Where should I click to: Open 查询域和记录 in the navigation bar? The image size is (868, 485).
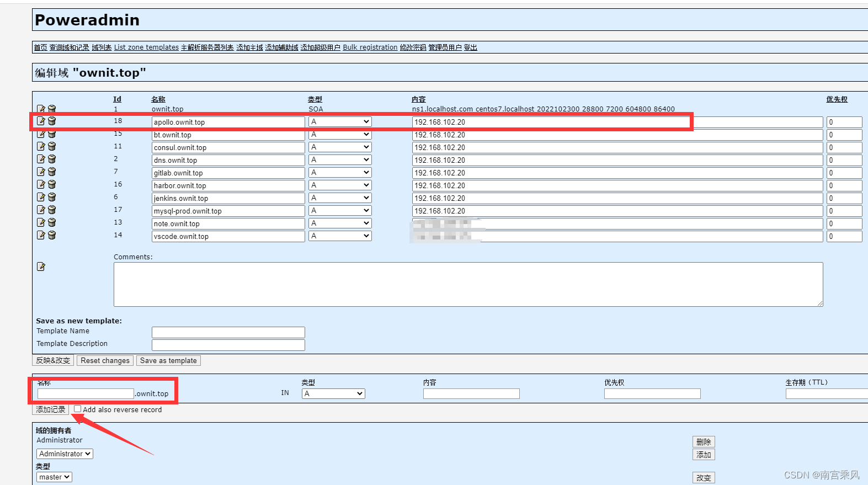[70, 47]
